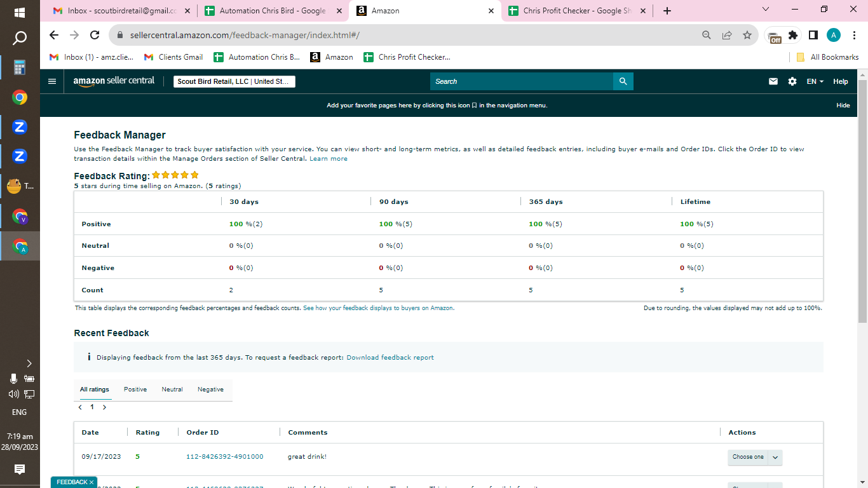This screenshot has height=488, width=868.
Task: Open the Seller Central hamburger navigation menu
Action: [x=52, y=81]
